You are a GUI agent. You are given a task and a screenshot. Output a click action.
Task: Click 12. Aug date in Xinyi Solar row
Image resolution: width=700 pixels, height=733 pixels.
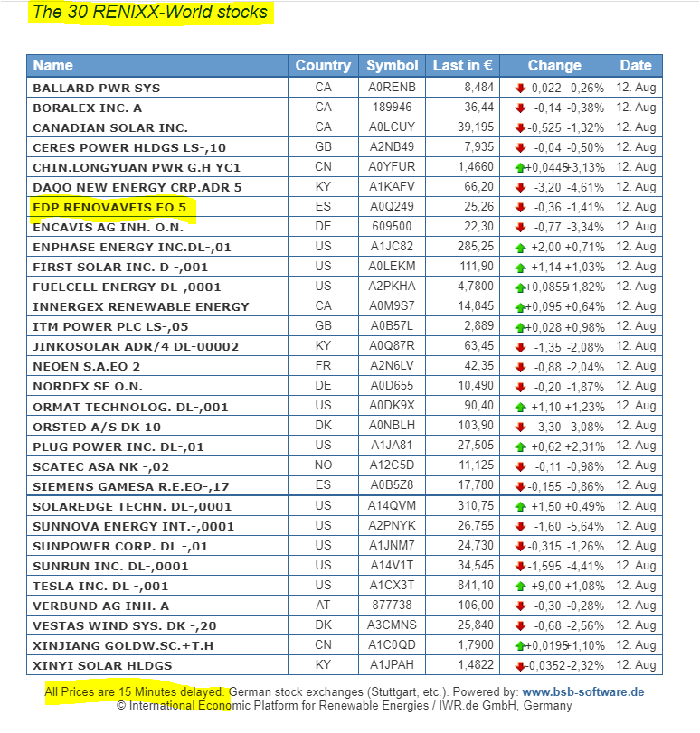click(x=636, y=664)
